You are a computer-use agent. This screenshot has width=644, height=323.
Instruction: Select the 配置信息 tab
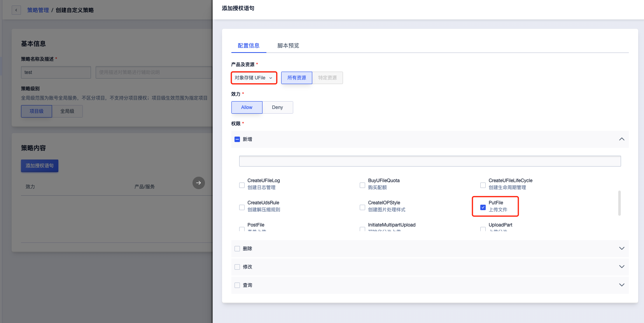click(248, 46)
